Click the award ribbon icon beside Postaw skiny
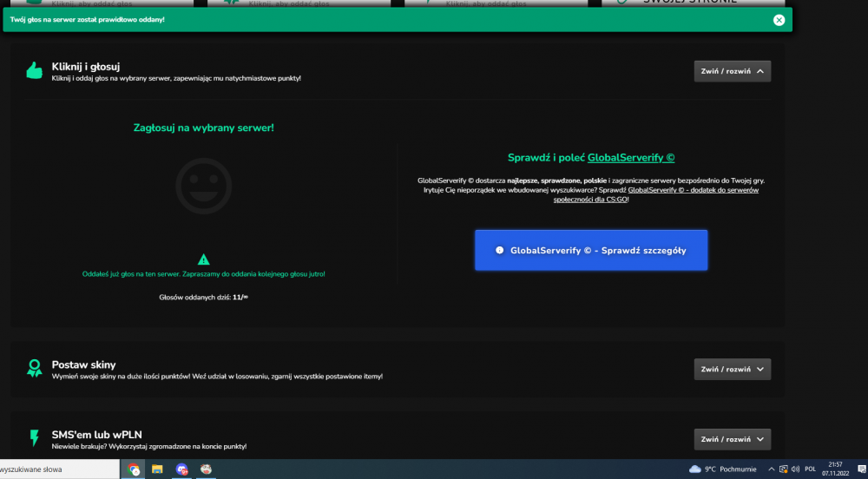 [35, 369]
